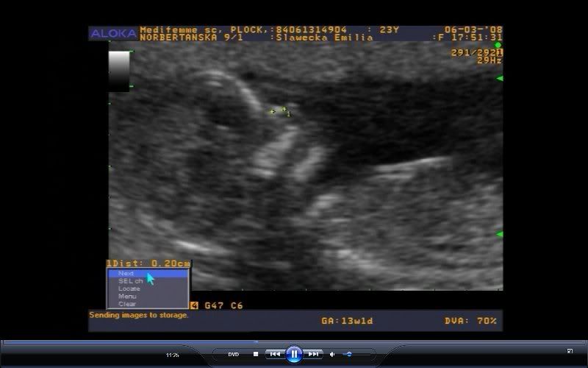This screenshot has height=368, width=588.
Task: Click the ALOKA logo
Action: click(114, 33)
